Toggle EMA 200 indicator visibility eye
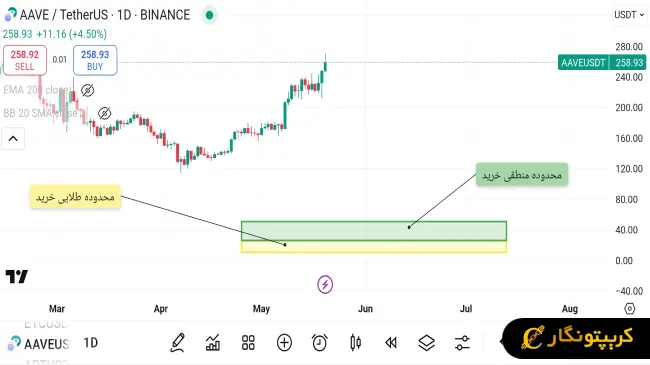Screen dimensions: 650x365 point(87,90)
